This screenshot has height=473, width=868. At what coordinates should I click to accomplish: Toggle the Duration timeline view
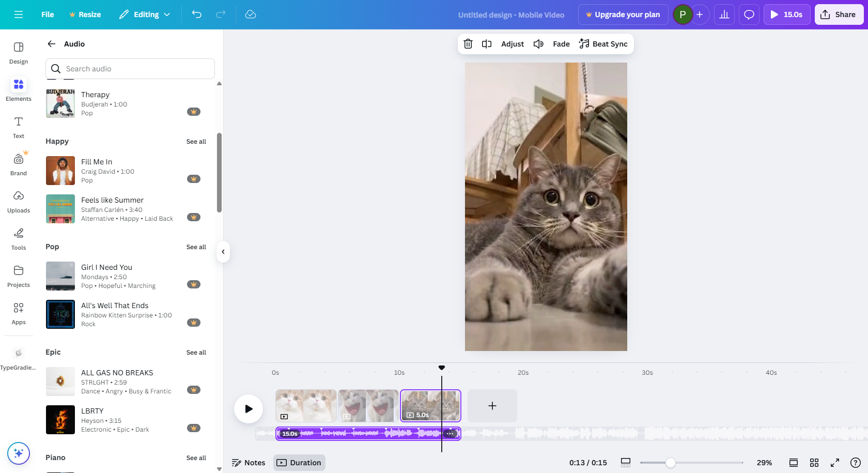pyautogui.click(x=299, y=463)
